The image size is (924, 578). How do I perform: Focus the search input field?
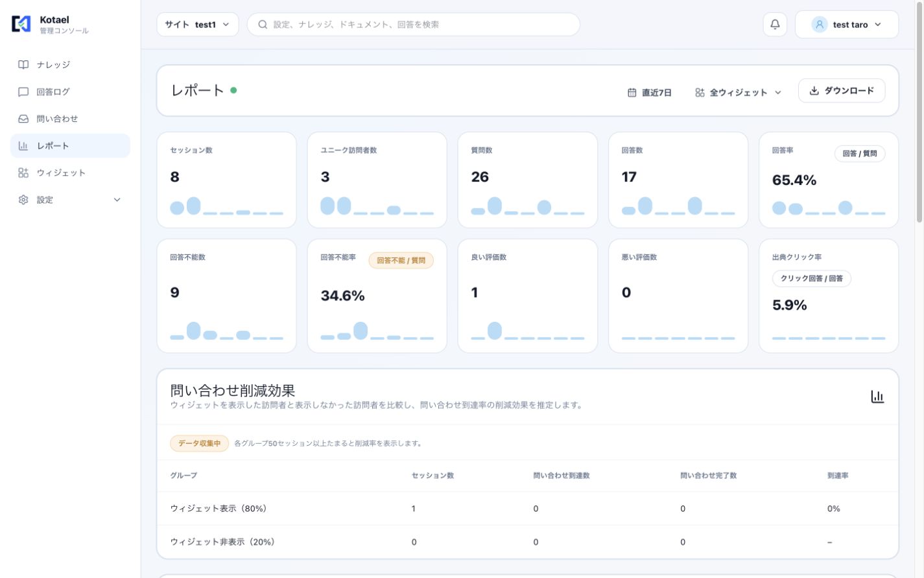click(x=414, y=25)
